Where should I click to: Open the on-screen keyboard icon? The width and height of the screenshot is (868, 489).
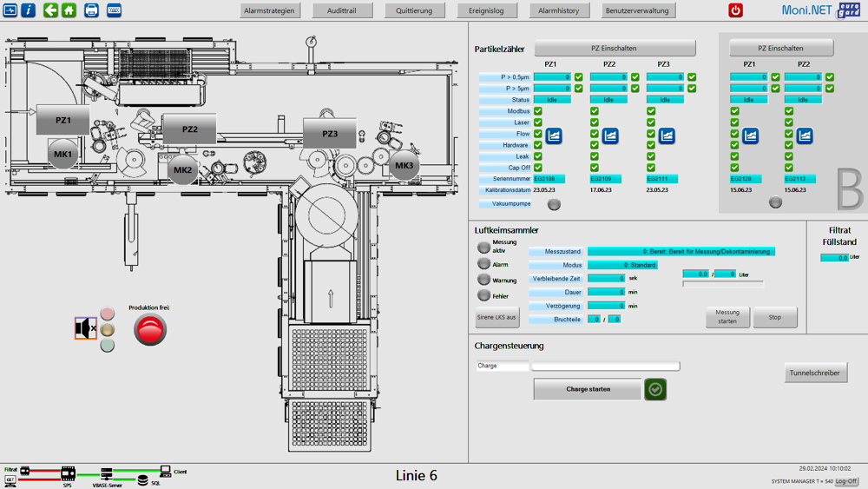(115, 10)
